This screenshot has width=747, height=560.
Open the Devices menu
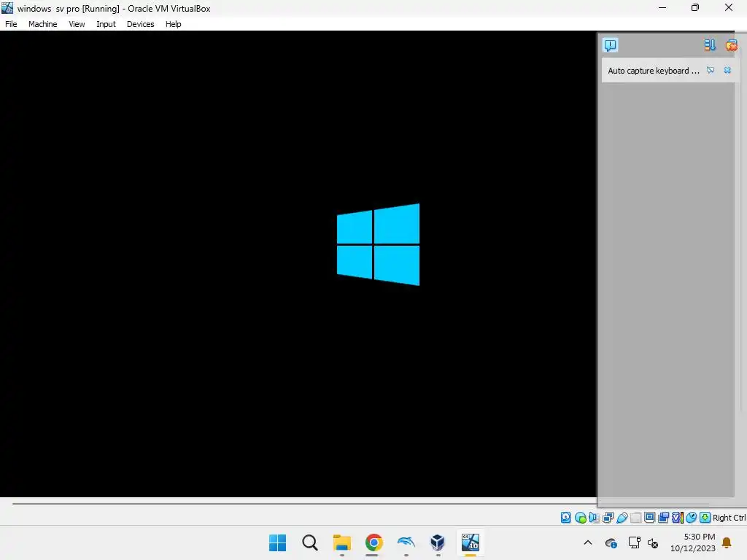click(141, 24)
